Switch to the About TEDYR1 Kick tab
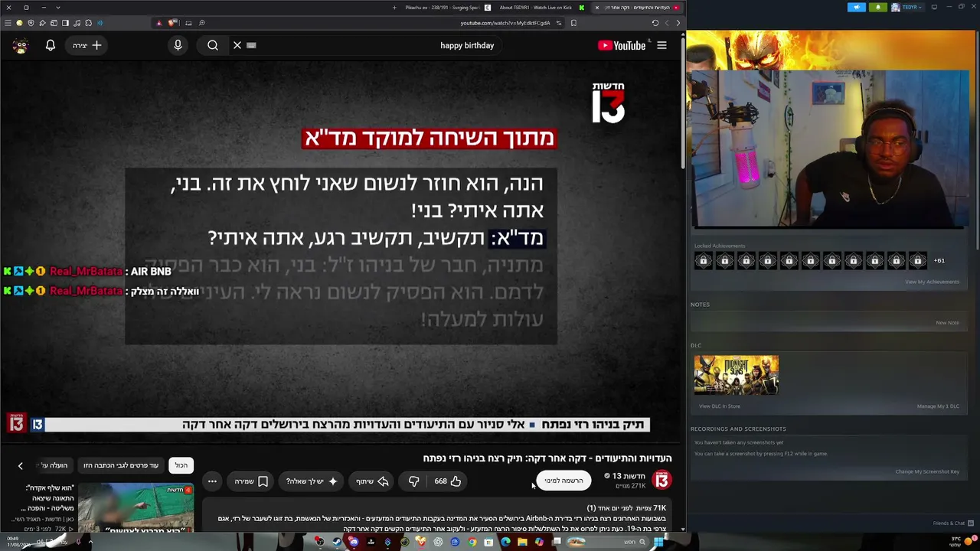This screenshot has width=980, height=551. tap(536, 8)
